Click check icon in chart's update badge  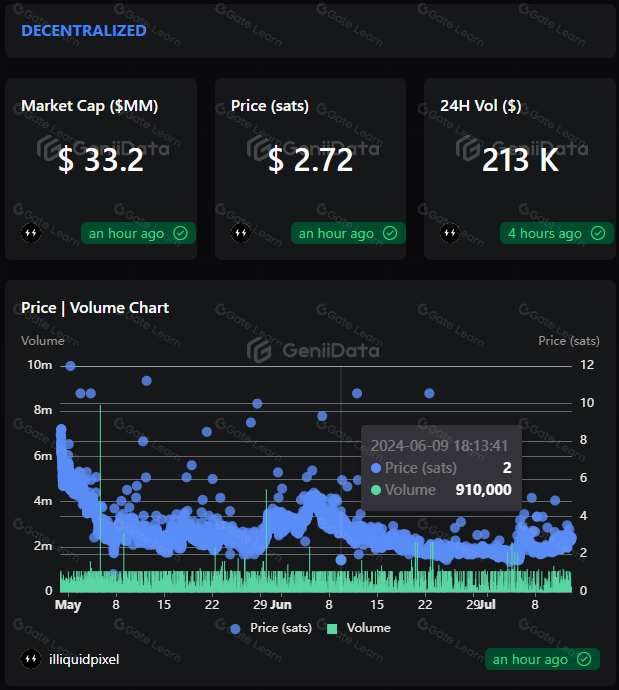[x=584, y=659]
